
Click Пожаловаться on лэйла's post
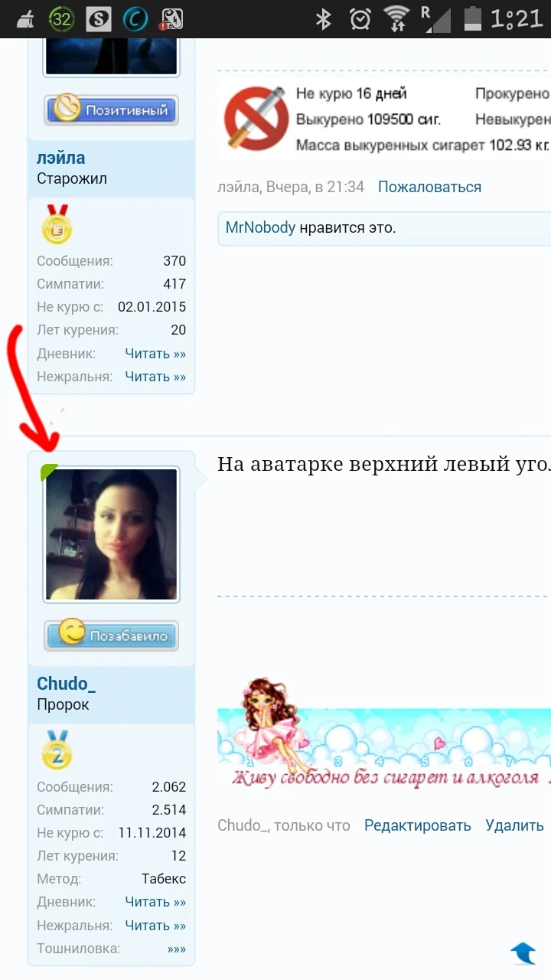(x=429, y=187)
